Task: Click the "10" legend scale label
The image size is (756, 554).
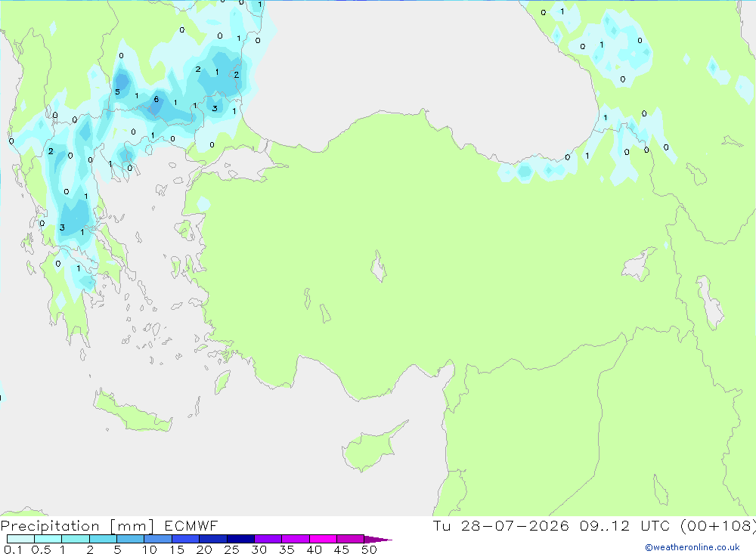Action: [150, 549]
